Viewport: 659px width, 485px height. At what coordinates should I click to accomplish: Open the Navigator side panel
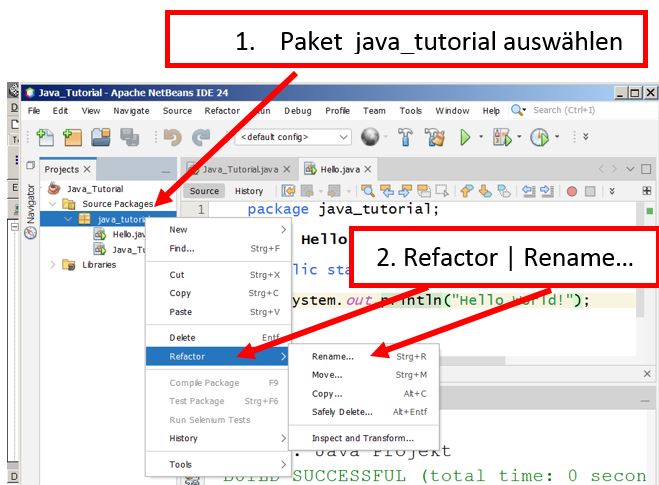[31, 211]
